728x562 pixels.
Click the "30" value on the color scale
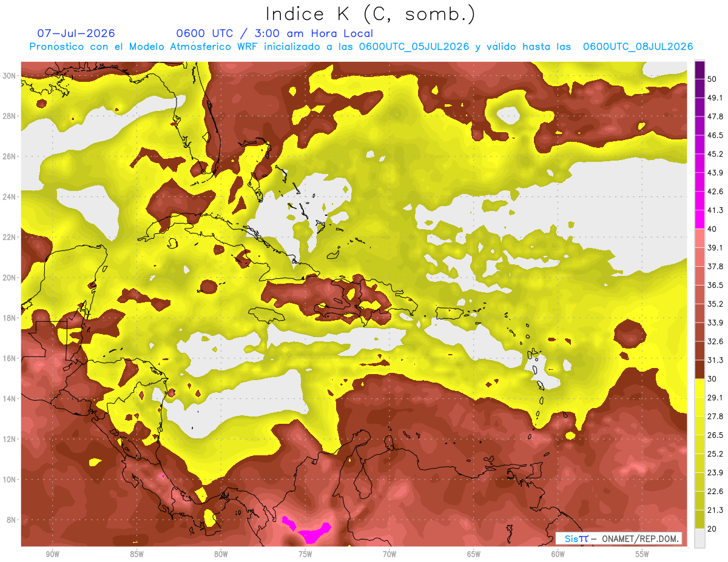click(713, 379)
